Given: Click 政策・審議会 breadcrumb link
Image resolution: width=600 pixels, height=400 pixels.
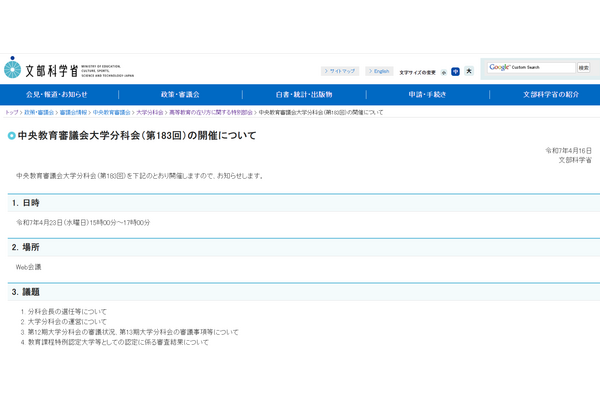Looking at the screenshot, I should point(39,113).
